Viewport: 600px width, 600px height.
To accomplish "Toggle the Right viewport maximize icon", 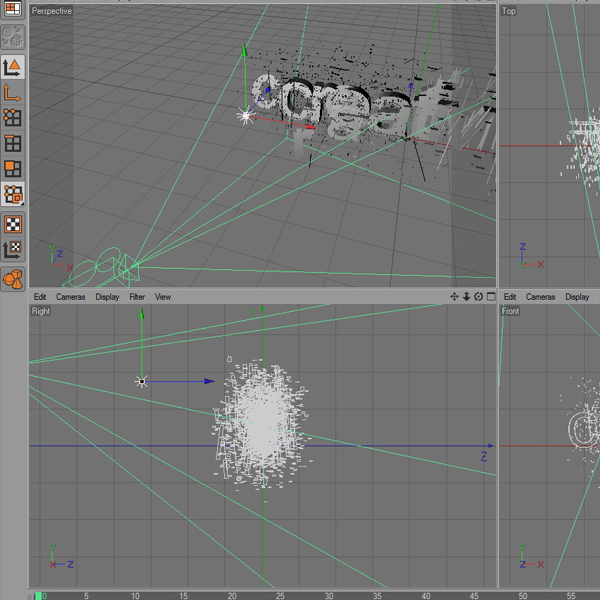I will click(x=491, y=297).
